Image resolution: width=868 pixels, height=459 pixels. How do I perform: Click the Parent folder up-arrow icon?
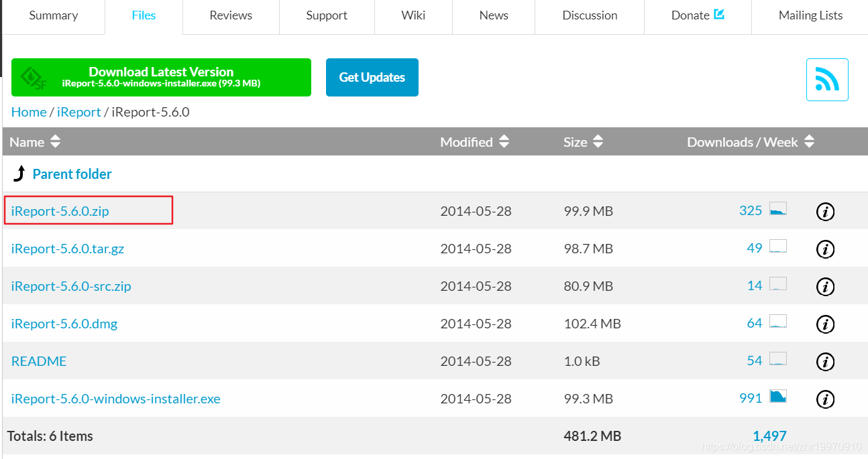[19, 174]
